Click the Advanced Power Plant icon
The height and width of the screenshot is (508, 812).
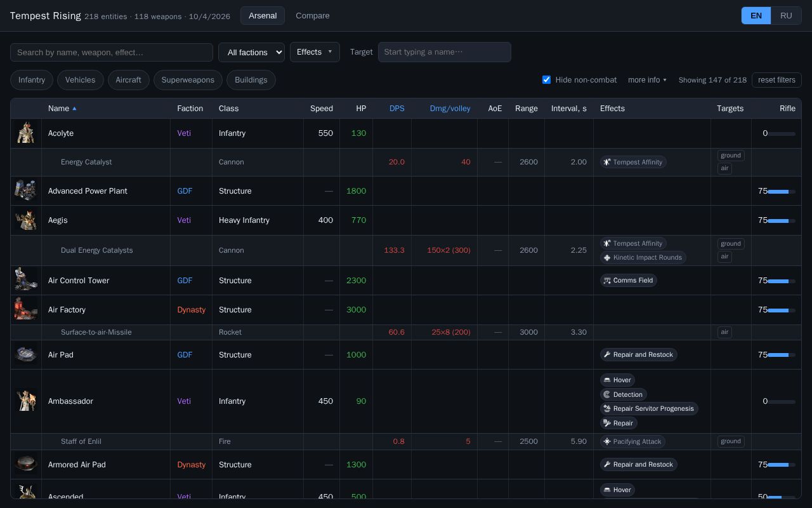point(26,190)
